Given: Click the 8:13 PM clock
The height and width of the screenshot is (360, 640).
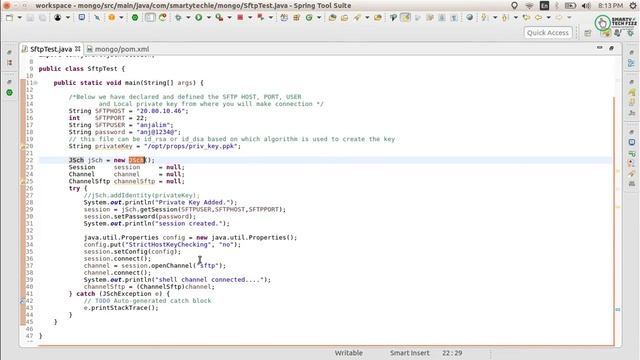Looking at the screenshot, I should tap(611, 6).
